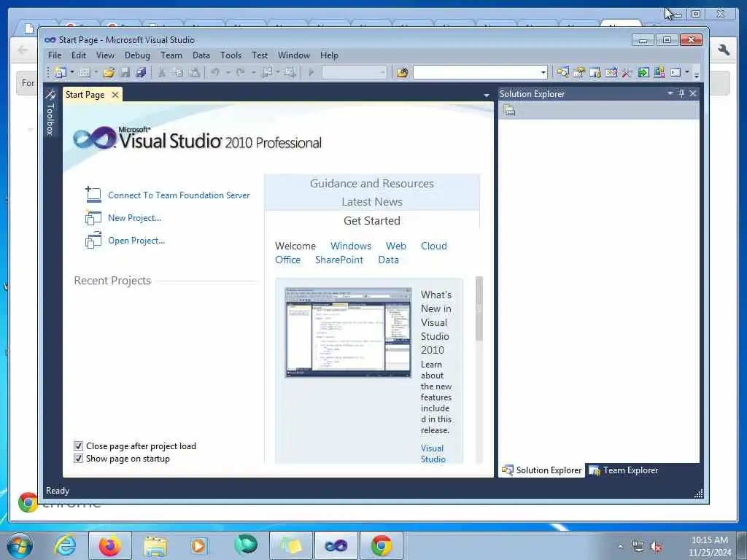Image resolution: width=747 pixels, height=560 pixels.
Task: Open the Solution Configurations combo box
Action: tap(354, 72)
